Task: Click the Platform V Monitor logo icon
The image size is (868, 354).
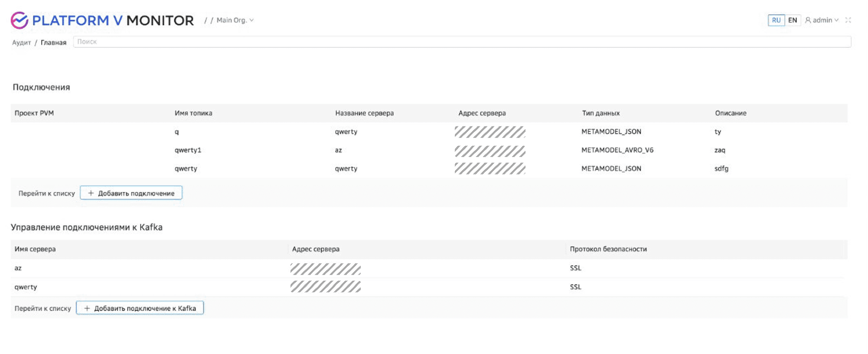Action: point(20,20)
